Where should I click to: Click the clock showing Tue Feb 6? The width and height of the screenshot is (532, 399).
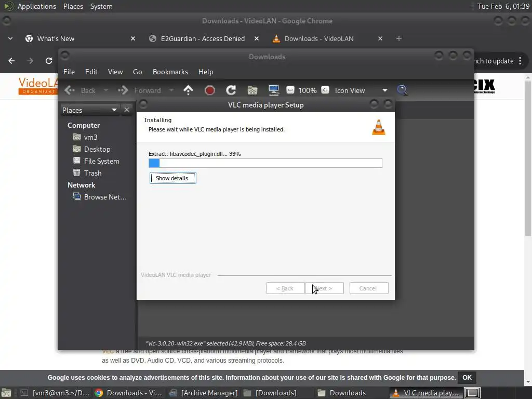click(503, 6)
